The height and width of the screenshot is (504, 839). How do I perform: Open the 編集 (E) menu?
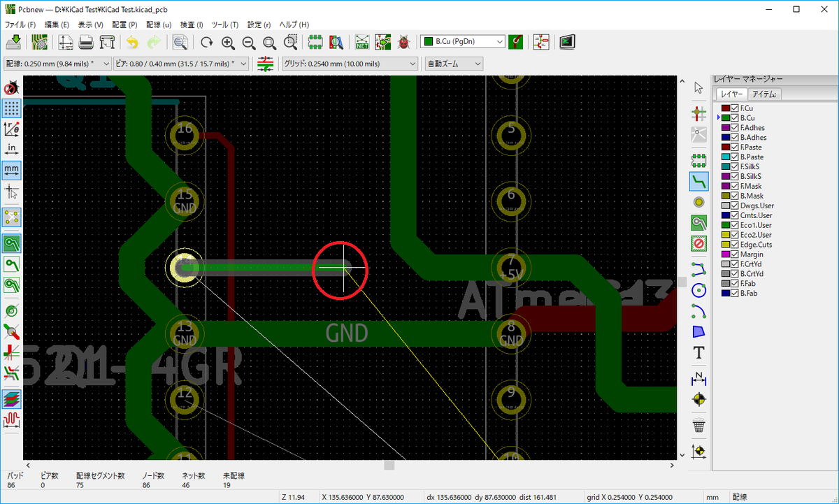pos(57,24)
